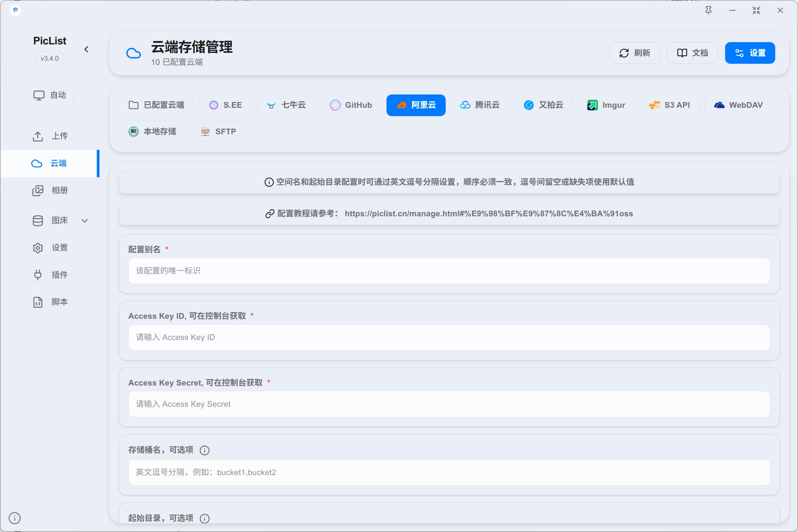
Task: Focus the 配置别名 input field
Action: 449,271
